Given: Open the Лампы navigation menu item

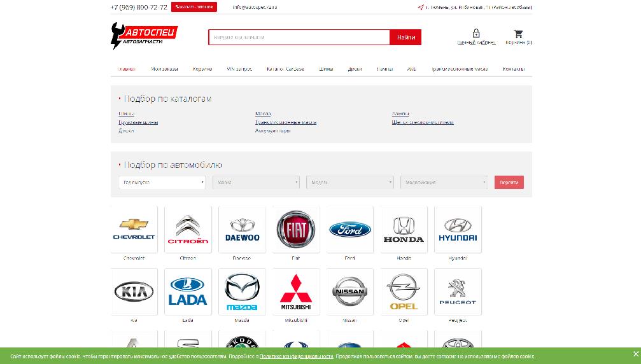Looking at the screenshot, I should (x=384, y=69).
